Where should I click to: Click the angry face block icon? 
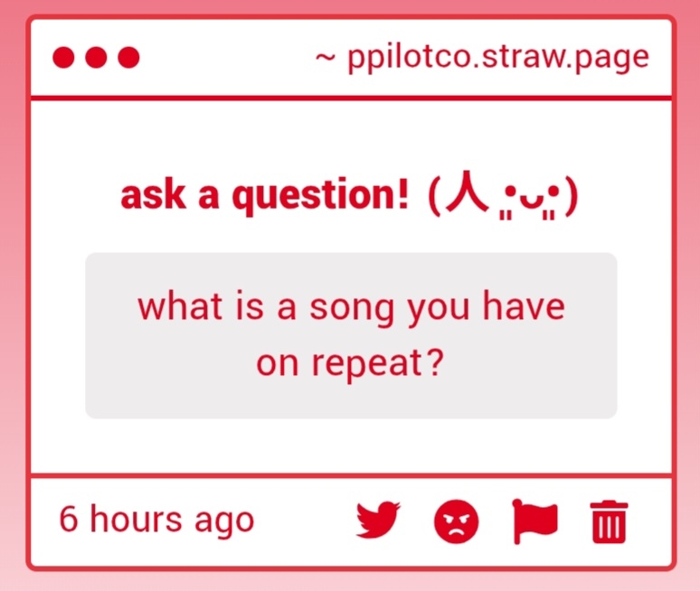457,521
